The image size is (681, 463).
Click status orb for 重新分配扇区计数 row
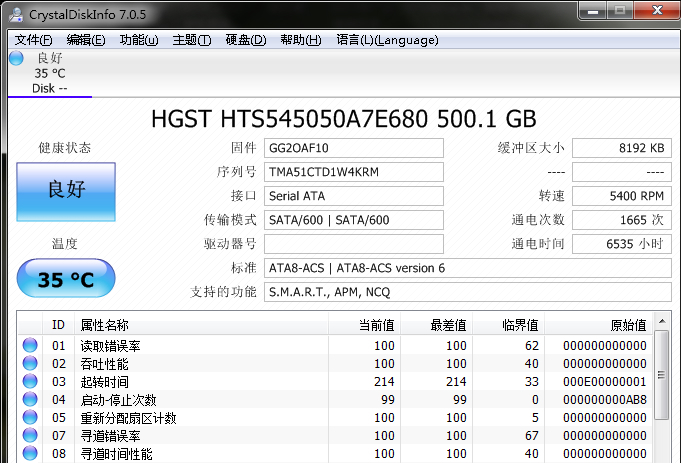[x=30, y=418]
